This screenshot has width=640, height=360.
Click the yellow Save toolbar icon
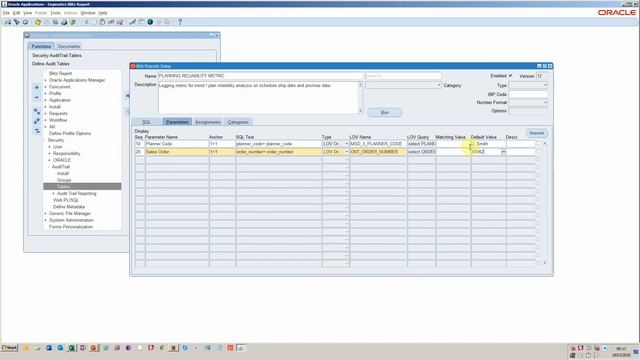click(x=38, y=22)
